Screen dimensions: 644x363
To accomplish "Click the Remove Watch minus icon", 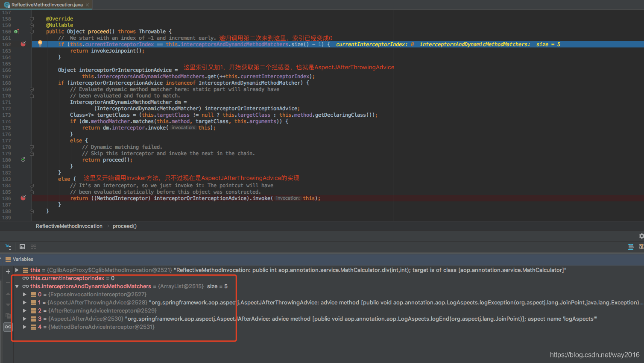I will tap(8, 283).
